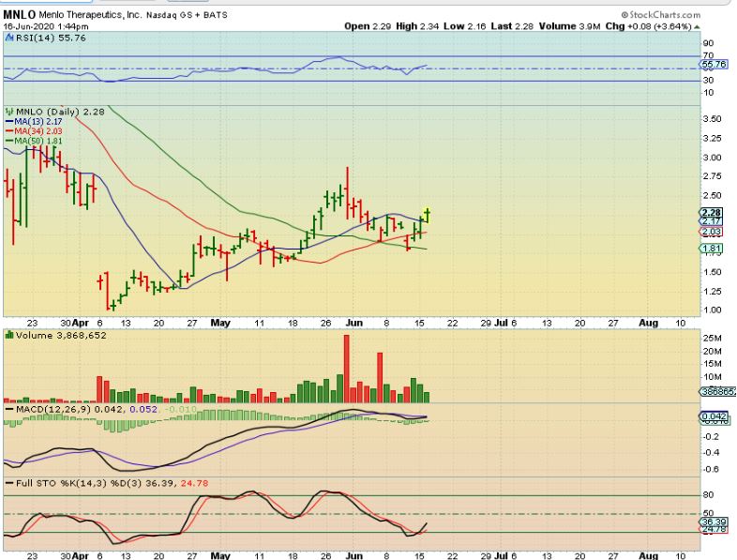Click the red line swatch of MA(34) legend
737x560 pixels.
point(9,131)
